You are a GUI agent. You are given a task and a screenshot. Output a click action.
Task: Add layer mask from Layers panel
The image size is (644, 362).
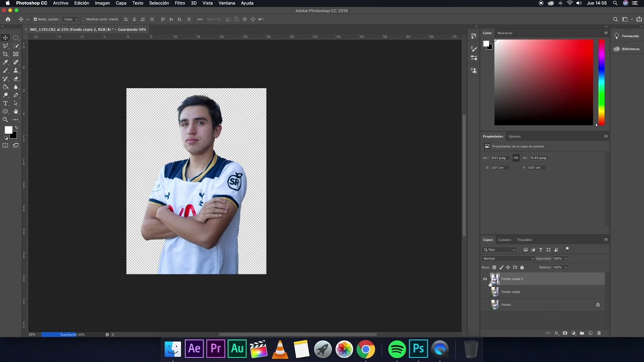tap(565, 333)
